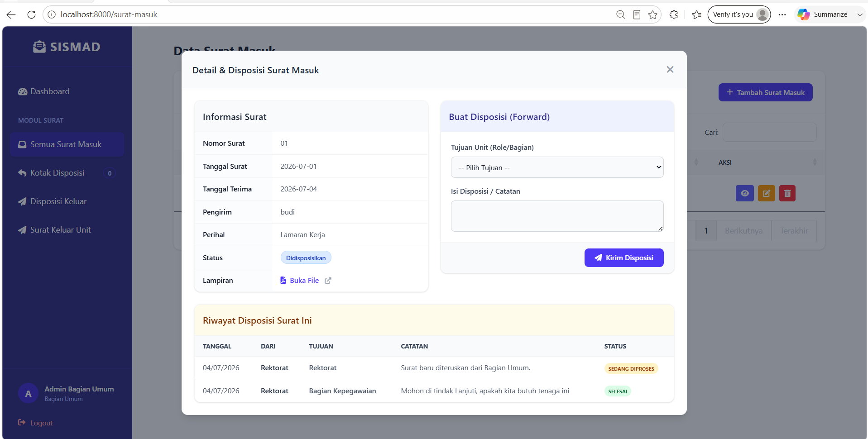Open the Pilih Tujuan dropdown

pyautogui.click(x=557, y=167)
